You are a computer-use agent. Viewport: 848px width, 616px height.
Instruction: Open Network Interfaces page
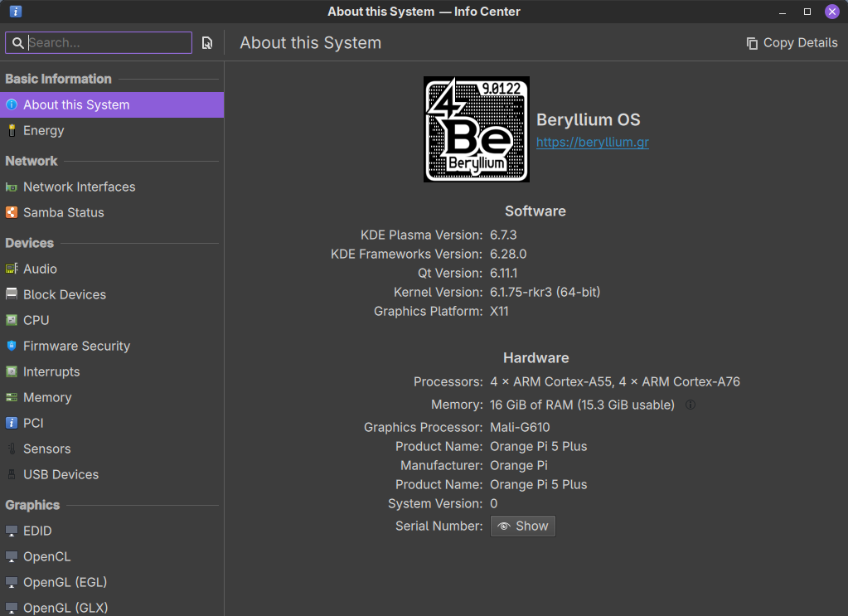point(112,187)
